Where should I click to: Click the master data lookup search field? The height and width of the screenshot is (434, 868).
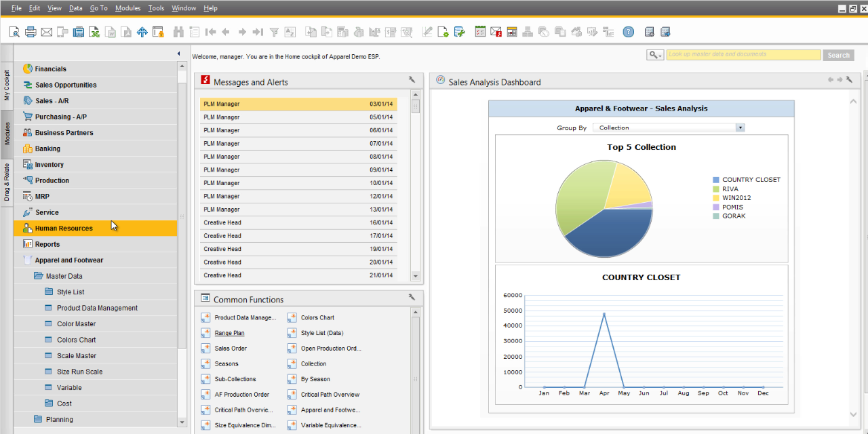coord(743,55)
